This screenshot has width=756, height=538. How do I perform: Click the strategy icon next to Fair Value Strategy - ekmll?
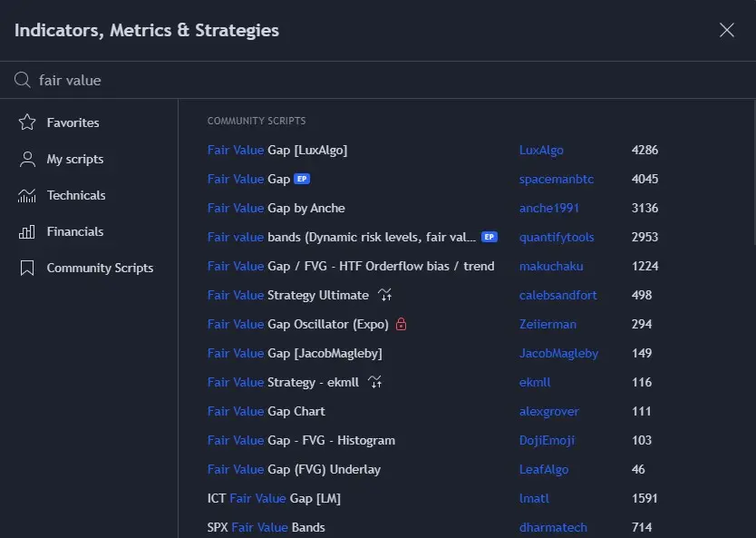(375, 382)
